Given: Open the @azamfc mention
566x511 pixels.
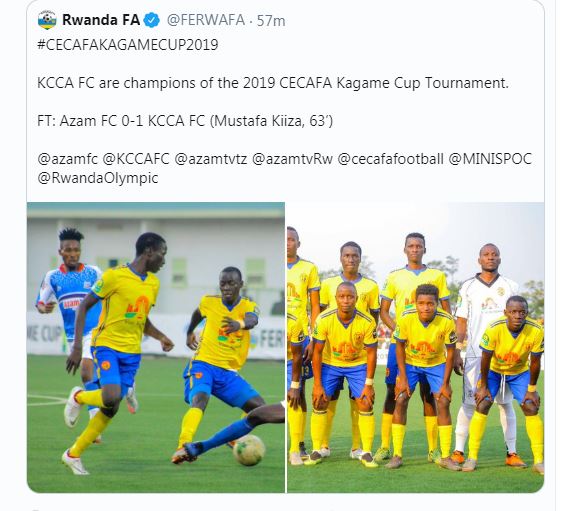Looking at the screenshot, I should pos(68,159).
